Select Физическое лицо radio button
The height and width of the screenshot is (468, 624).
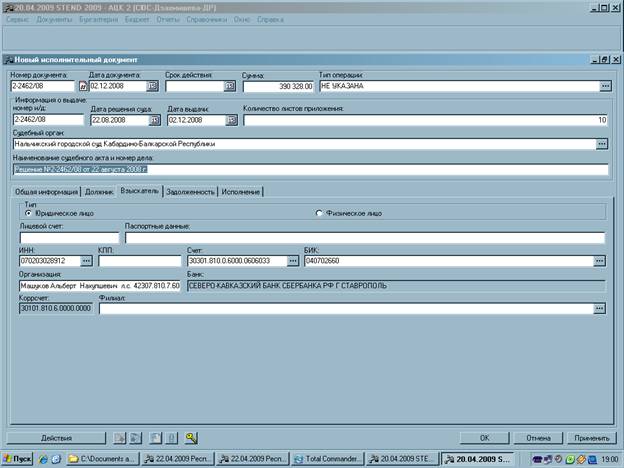319,213
